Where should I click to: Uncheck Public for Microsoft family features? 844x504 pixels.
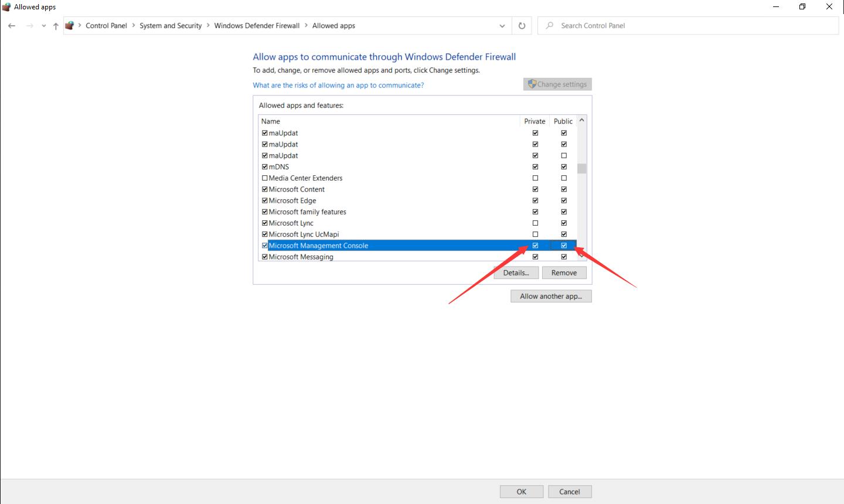[x=564, y=212]
